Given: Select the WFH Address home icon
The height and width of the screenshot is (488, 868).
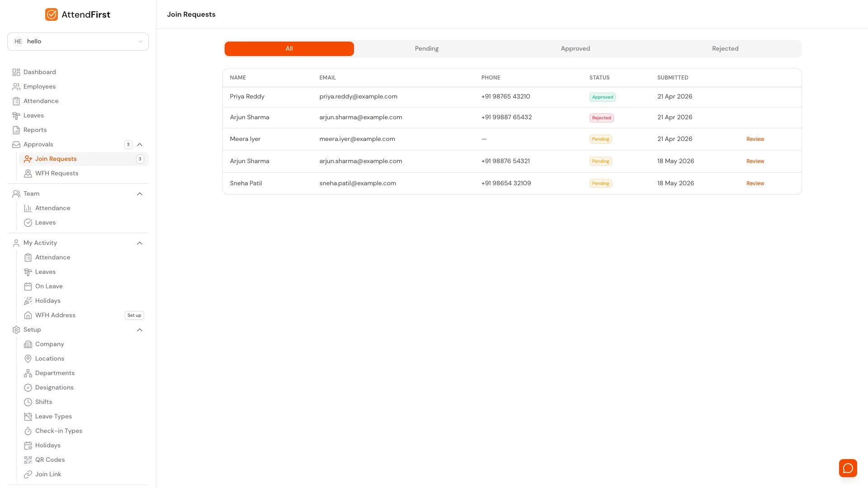Looking at the screenshot, I should click(x=28, y=315).
